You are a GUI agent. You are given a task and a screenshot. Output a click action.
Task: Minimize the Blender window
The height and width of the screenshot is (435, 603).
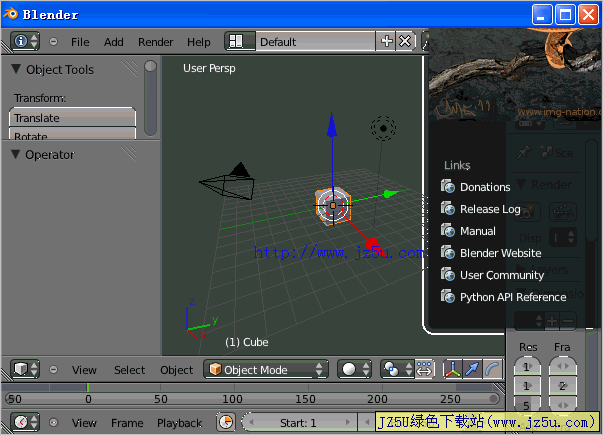pyautogui.click(x=542, y=15)
